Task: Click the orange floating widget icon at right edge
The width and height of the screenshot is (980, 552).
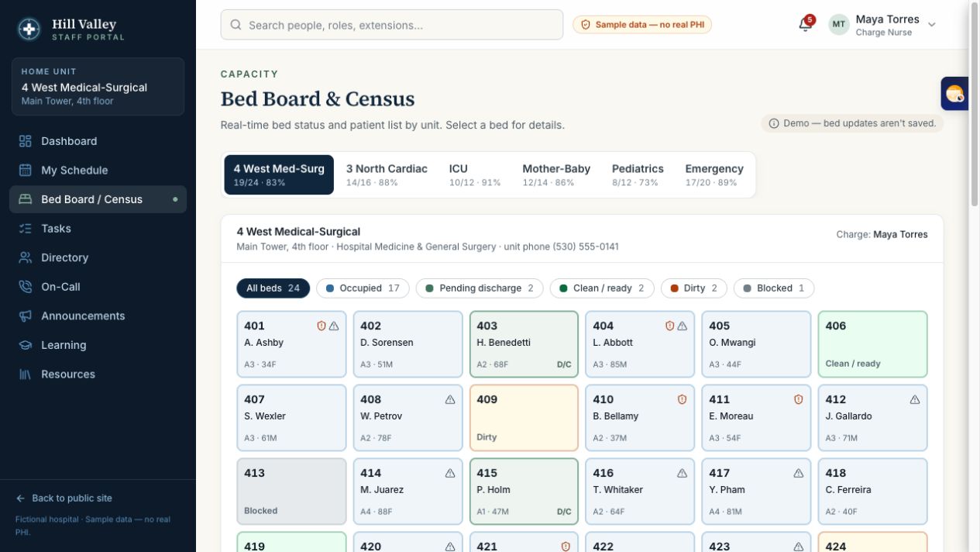Action: pyautogui.click(x=954, y=94)
